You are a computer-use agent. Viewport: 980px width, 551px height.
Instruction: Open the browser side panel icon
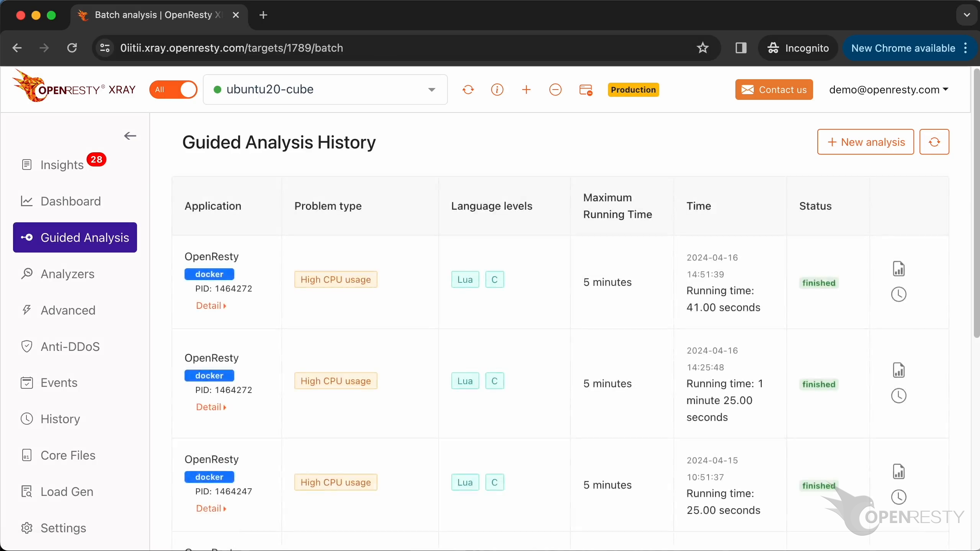point(741,48)
